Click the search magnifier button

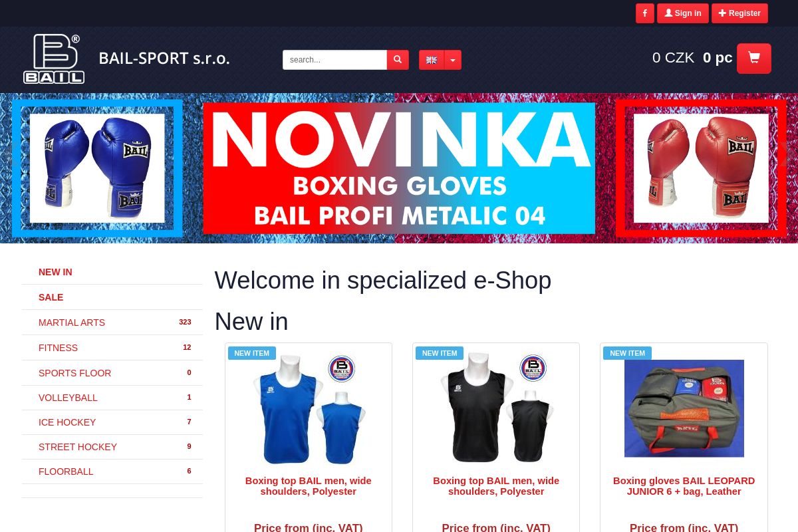[398, 60]
